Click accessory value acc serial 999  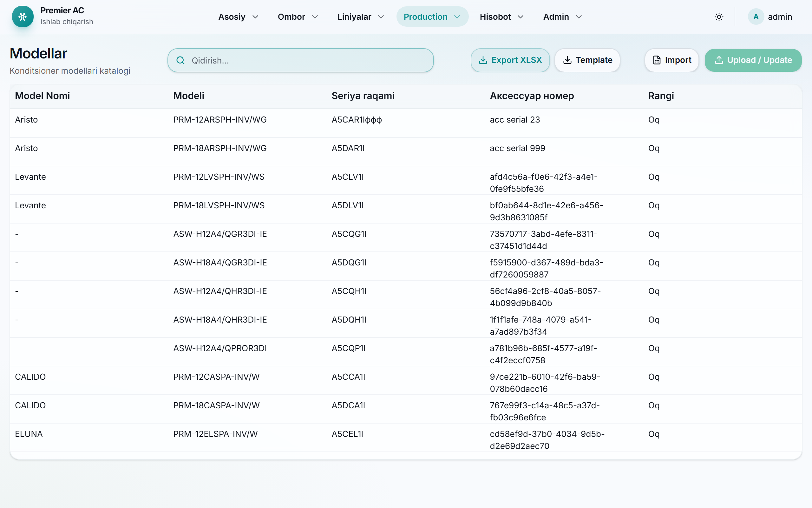coord(517,148)
